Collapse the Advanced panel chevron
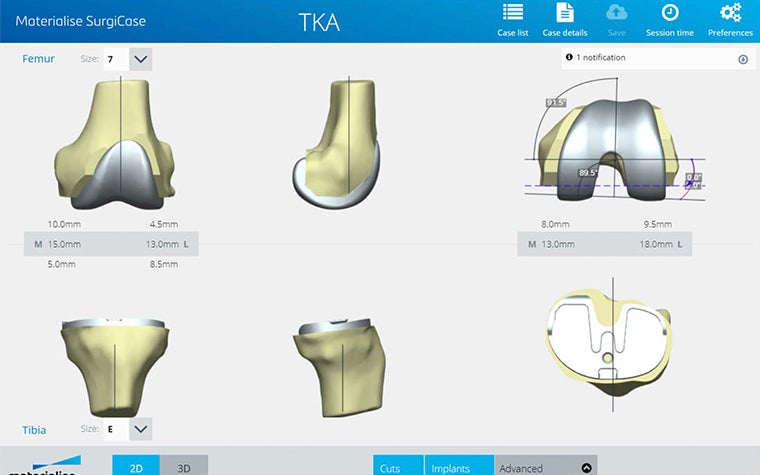Screen dimensions: 760x475 pos(586,468)
